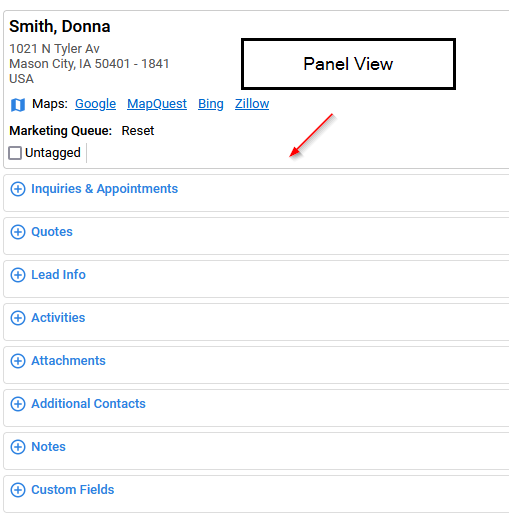
Task: Click the plus icon beside Custom Fields
Action: (x=18, y=490)
